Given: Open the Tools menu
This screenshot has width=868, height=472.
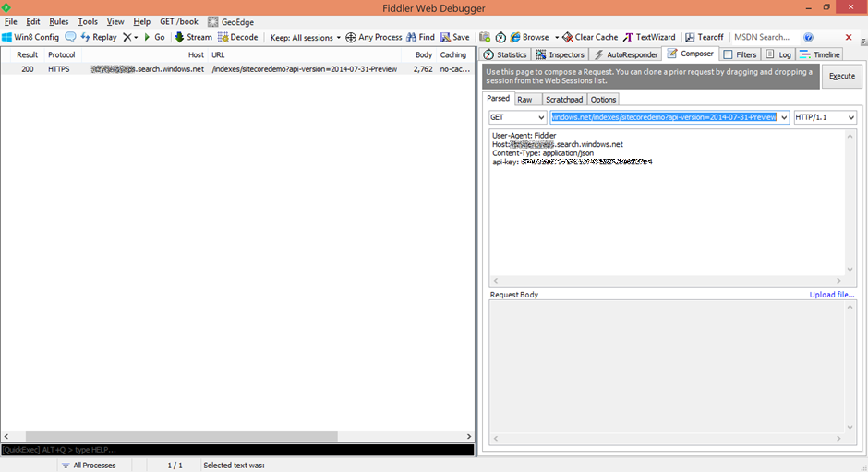Looking at the screenshot, I should (x=88, y=21).
